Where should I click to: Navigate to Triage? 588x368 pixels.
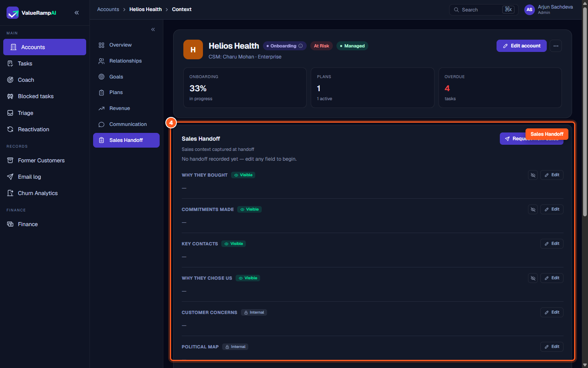(x=45, y=113)
